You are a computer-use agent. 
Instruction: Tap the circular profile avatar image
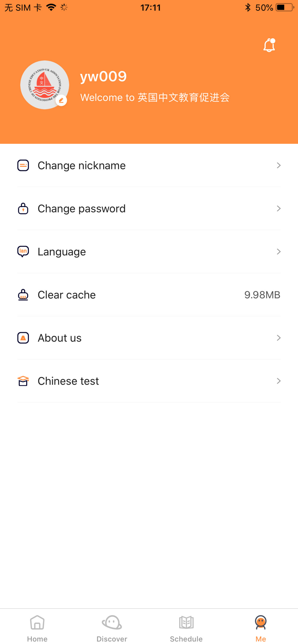tap(44, 85)
